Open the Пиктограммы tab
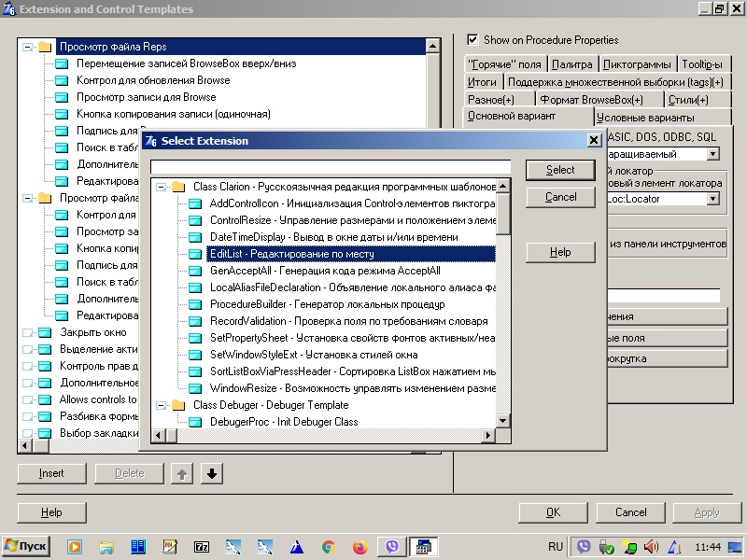This screenshot has width=747, height=560. click(x=637, y=64)
